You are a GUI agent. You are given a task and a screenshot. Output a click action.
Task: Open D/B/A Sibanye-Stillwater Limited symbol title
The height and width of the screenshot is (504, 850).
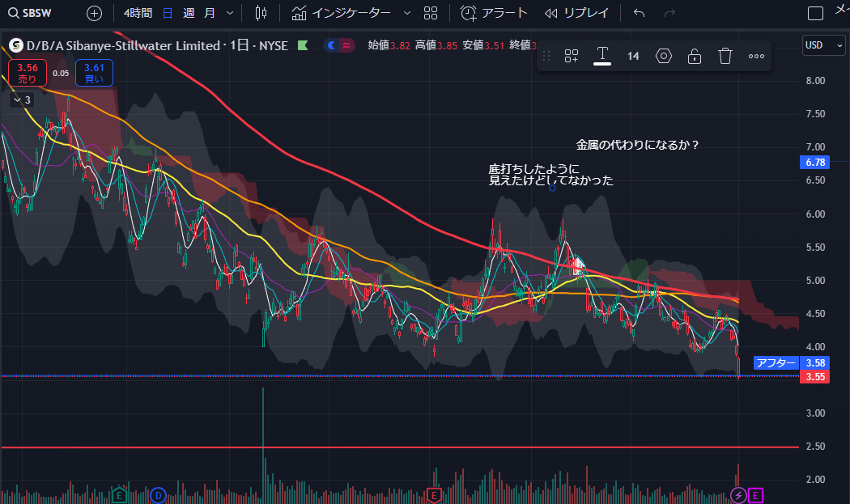pos(124,45)
